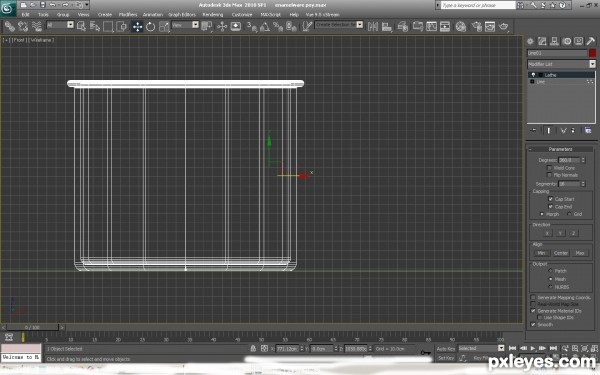Click the Select and Manipulate icon
This screenshot has width=600, height=375.
[222, 26]
